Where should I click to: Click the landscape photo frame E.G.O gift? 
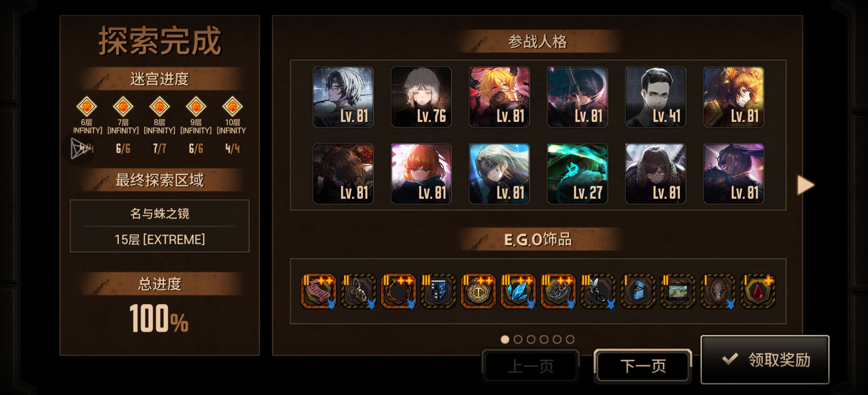click(x=678, y=291)
